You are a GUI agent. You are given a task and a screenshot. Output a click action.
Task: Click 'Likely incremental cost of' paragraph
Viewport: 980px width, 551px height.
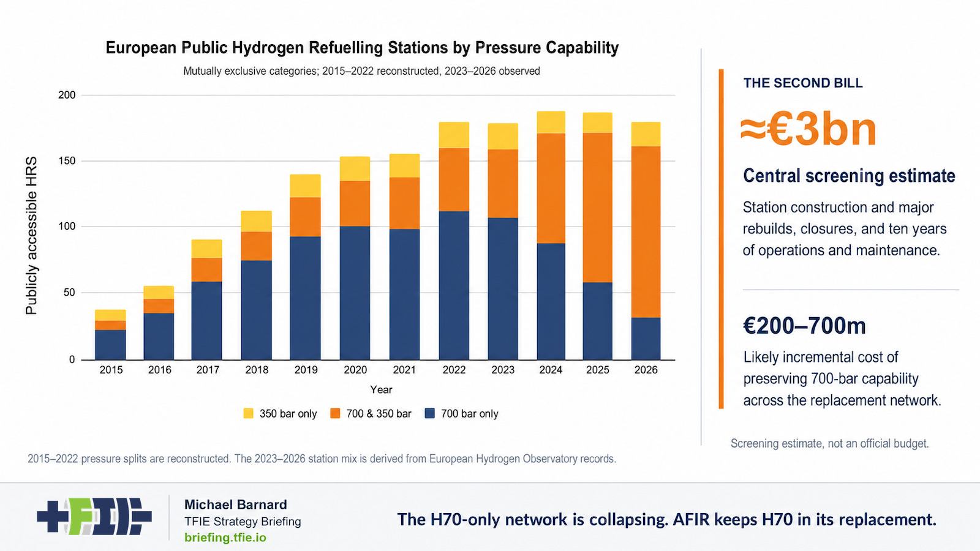point(842,379)
